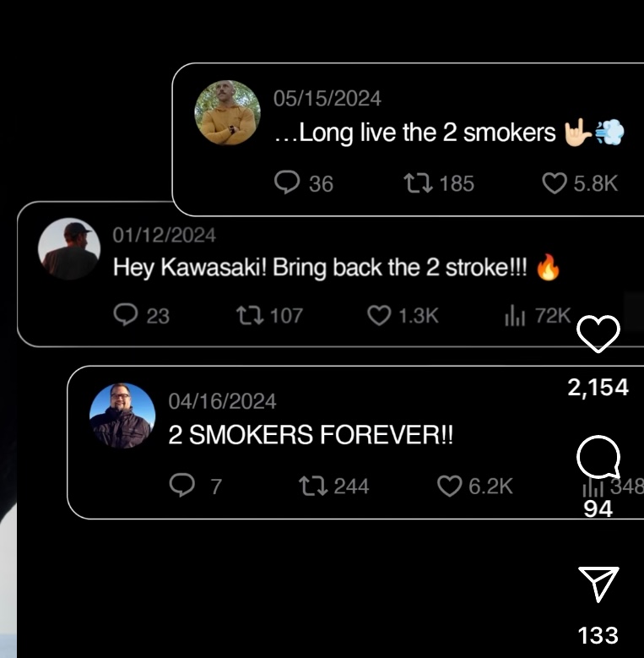Reply to the "2 SMOKERS FOREVER!!" tweet

181,486
